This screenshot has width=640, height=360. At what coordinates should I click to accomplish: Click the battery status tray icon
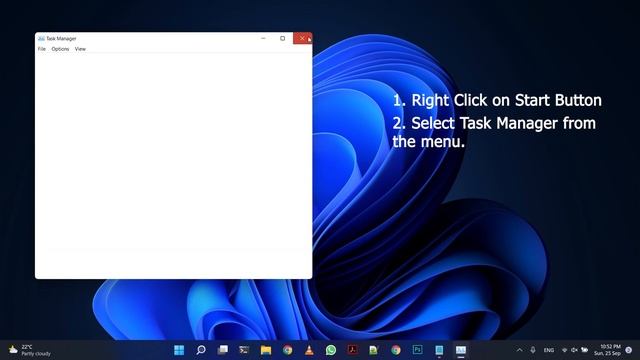point(584,350)
